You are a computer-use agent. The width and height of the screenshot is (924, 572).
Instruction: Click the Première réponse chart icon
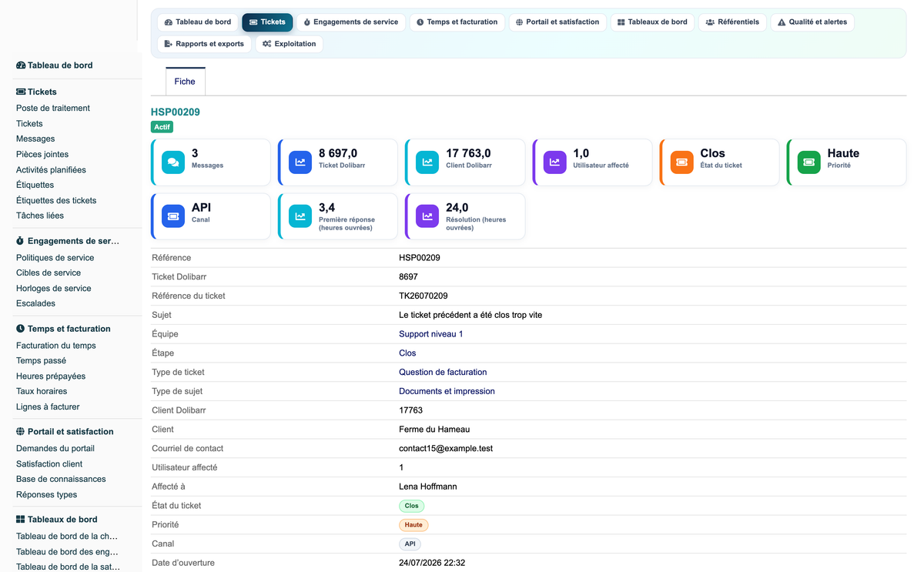click(300, 216)
